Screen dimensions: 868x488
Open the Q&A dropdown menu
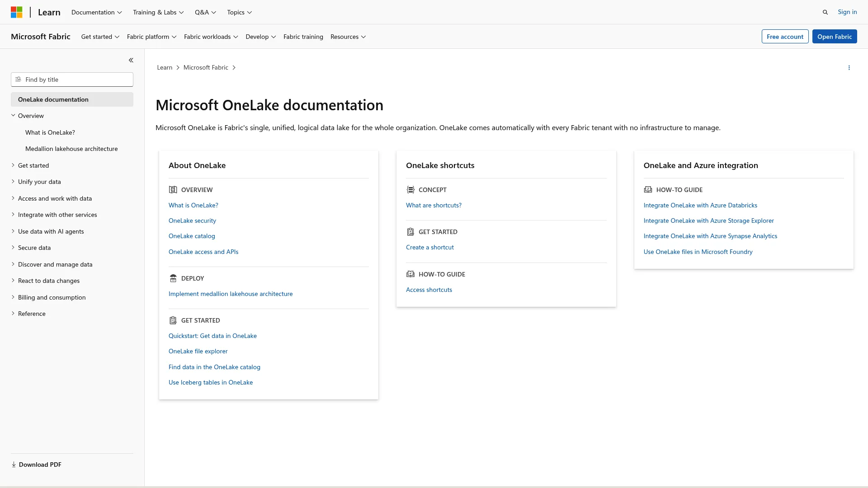point(205,12)
